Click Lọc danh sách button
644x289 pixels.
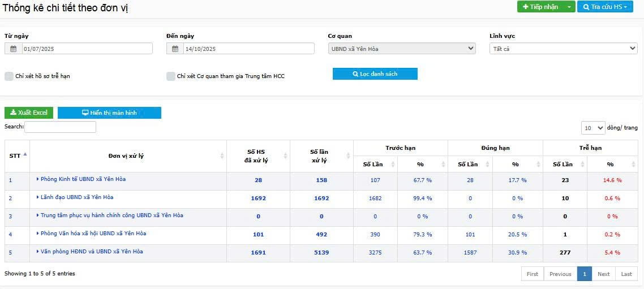point(375,74)
